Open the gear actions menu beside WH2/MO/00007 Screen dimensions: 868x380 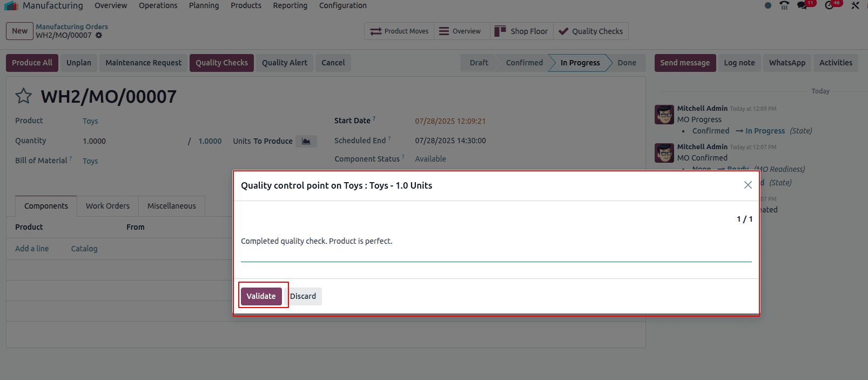coord(99,35)
